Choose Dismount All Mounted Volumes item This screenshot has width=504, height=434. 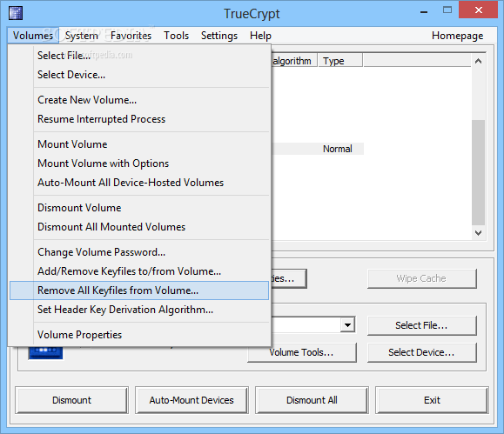coord(139,227)
